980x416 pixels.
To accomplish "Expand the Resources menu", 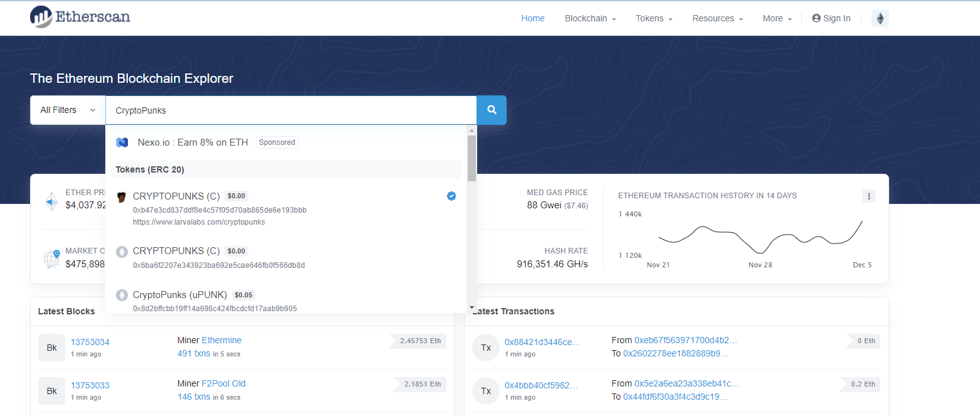I will 717,18.
